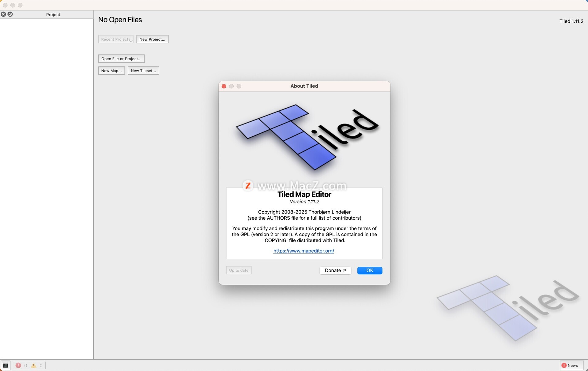Show errors via the red error counter icon

18,365
